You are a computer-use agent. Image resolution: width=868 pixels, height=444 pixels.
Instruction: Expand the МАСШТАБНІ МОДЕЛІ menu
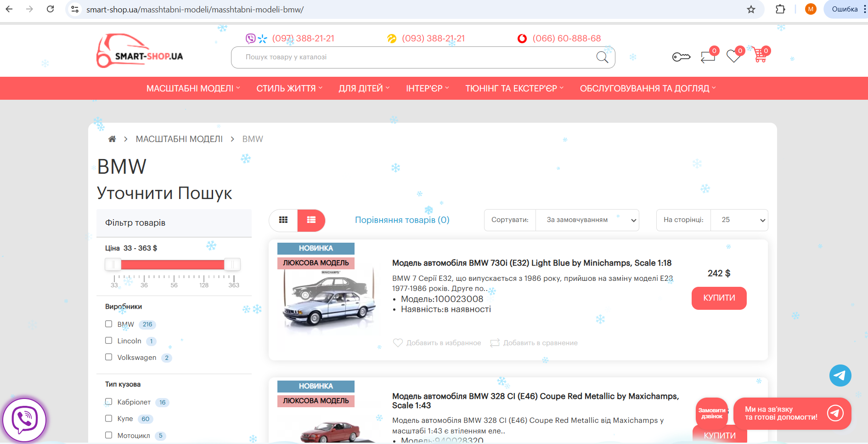(x=193, y=88)
